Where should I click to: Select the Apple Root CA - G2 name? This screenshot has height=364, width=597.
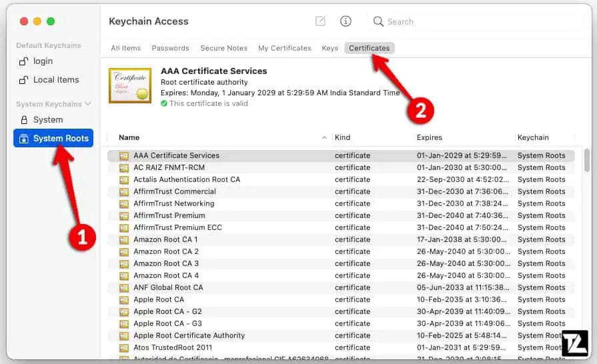pos(167,311)
